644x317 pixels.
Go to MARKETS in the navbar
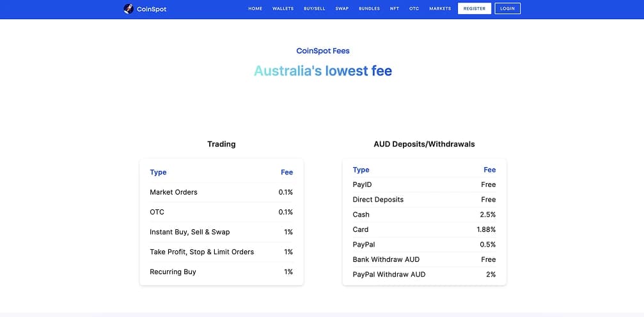(440, 8)
